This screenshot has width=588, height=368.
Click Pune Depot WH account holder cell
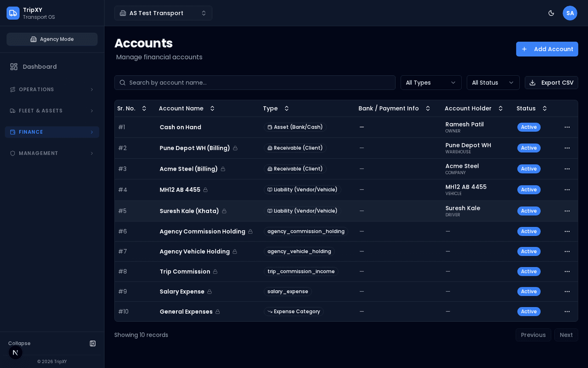468,148
